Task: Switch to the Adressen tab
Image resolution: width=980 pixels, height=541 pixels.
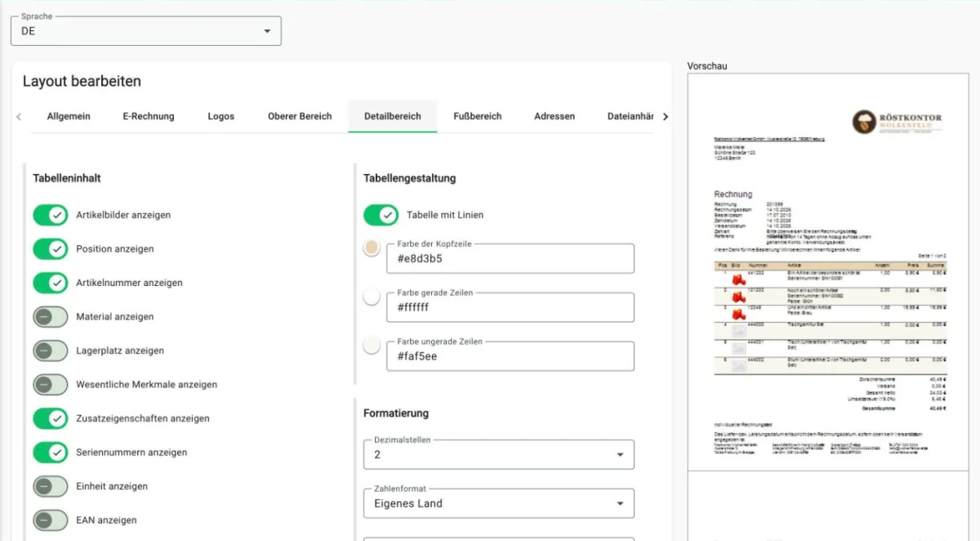Action: 555,116
